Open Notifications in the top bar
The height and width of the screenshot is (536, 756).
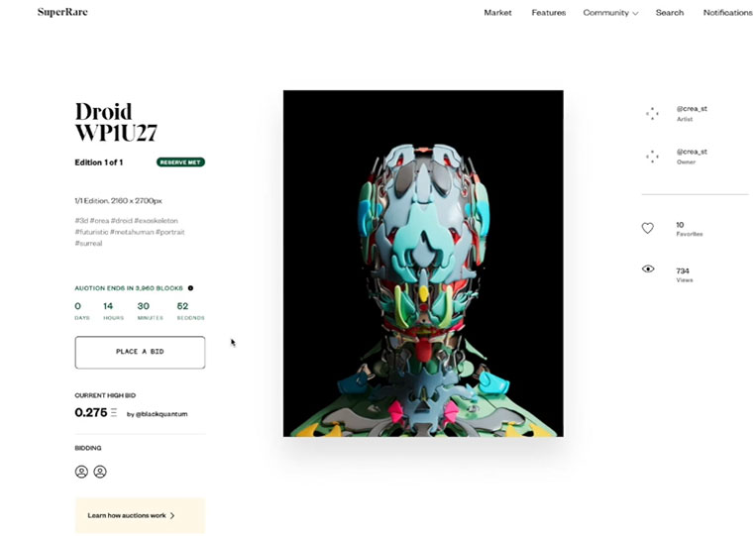point(727,13)
